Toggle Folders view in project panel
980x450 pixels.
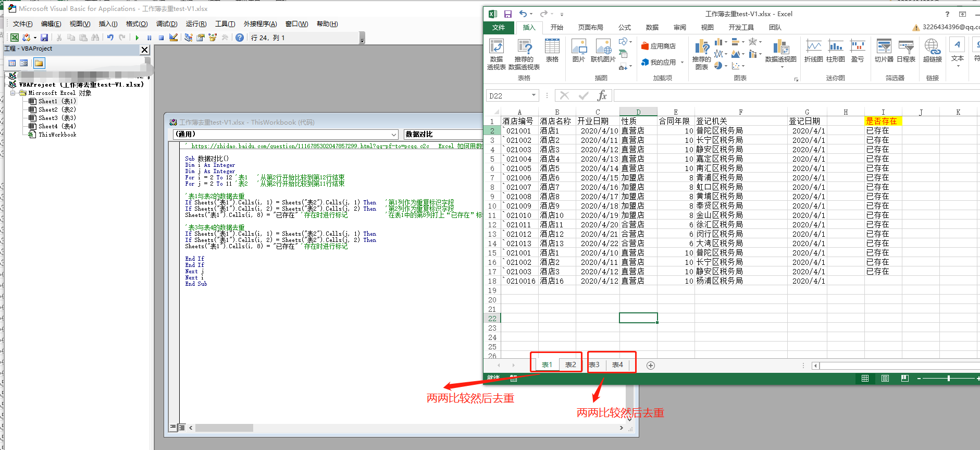pyautogui.click(x=39, y=63)
